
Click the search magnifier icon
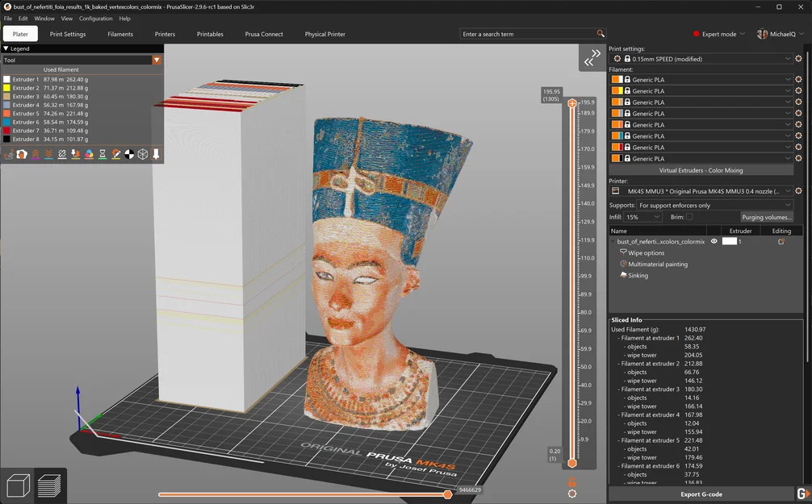601,34
